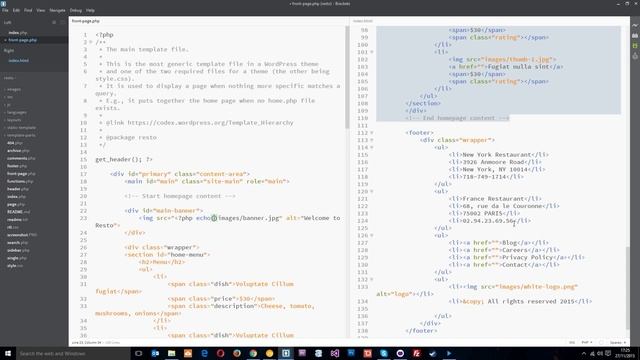This screenshot has height=360, width=640.
Task: Open the Find menu
Action: [x=28, y=10]
